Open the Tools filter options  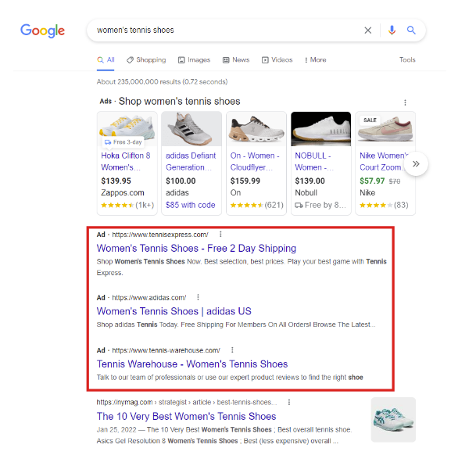407,59
